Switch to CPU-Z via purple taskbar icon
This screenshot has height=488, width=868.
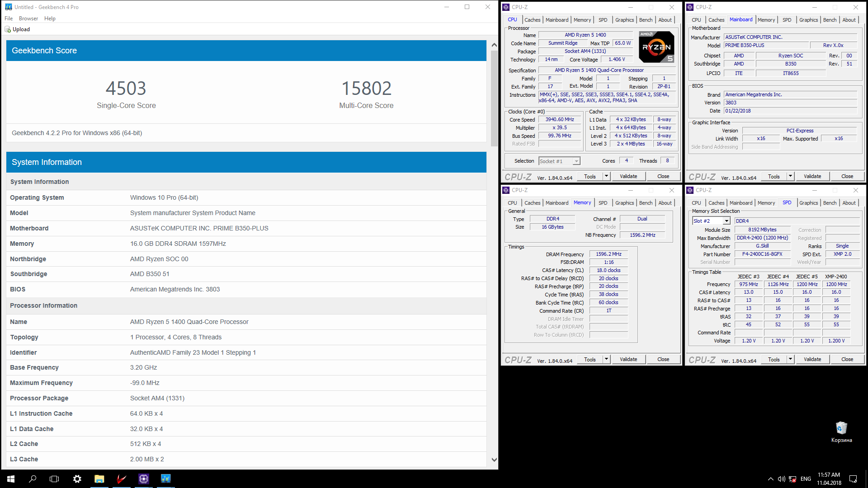click(144, 479)
